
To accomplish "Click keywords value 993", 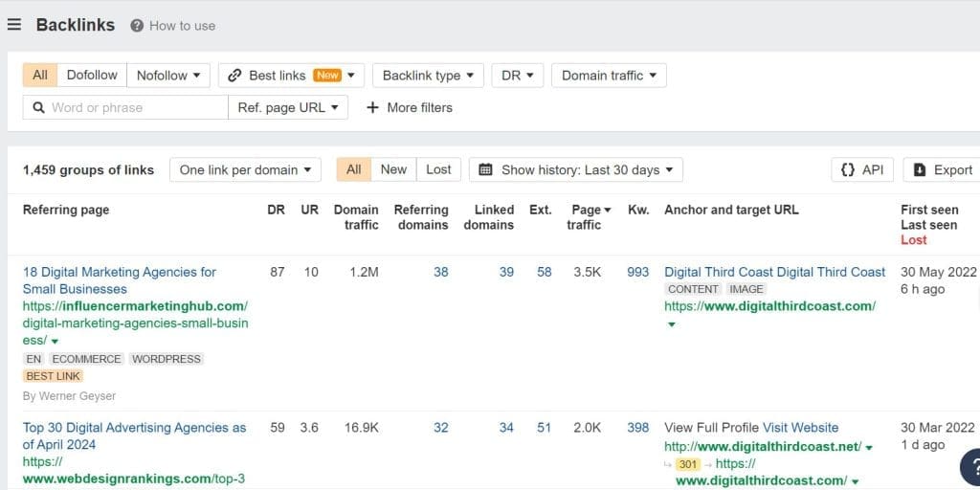I will [638, 272].
